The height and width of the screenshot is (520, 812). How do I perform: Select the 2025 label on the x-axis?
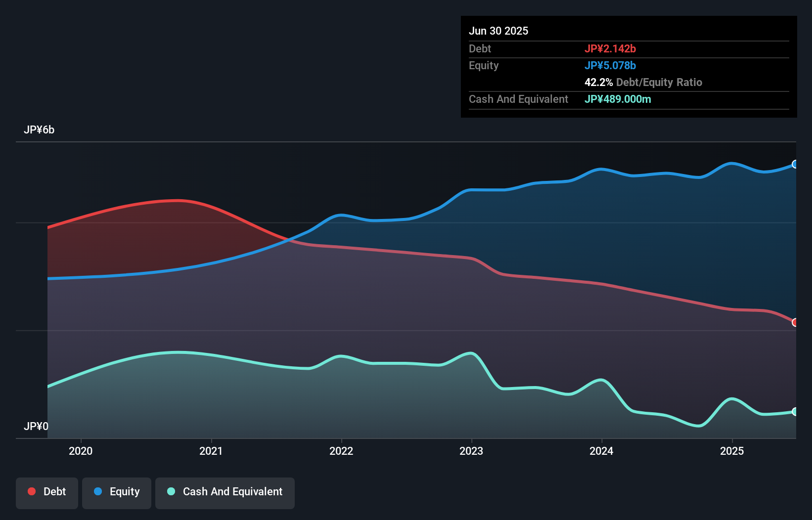[x=732, y=451]
